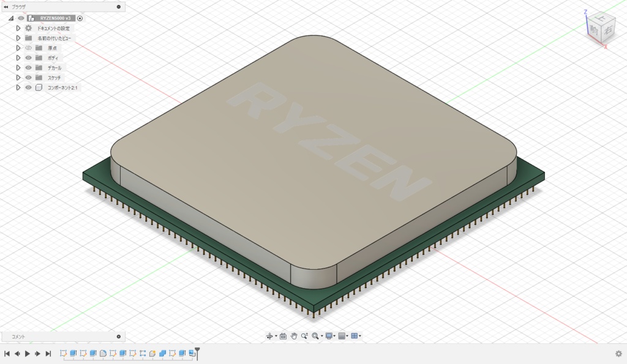Image resolution: width=627 pixels, height=364 pixels.
Task: Expand the Display Settings dropdown arrow
Action: 334,336
